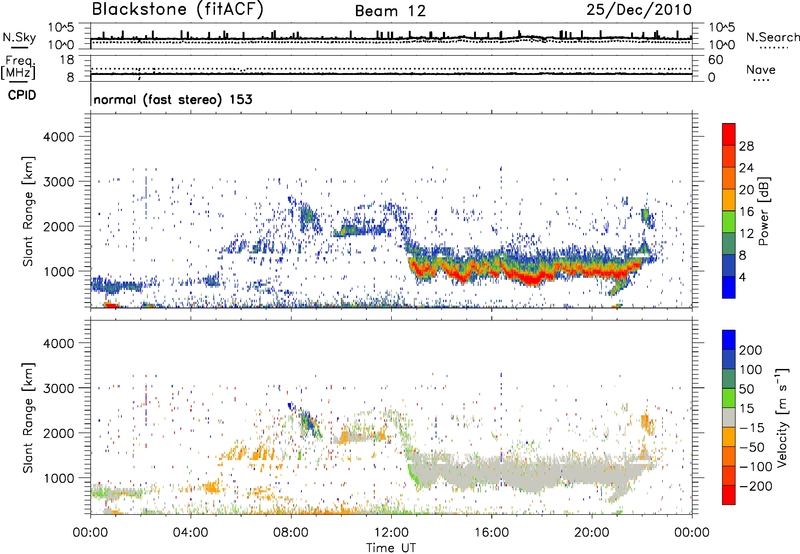Click the "04:00" time axis label

tap(190, 533)
